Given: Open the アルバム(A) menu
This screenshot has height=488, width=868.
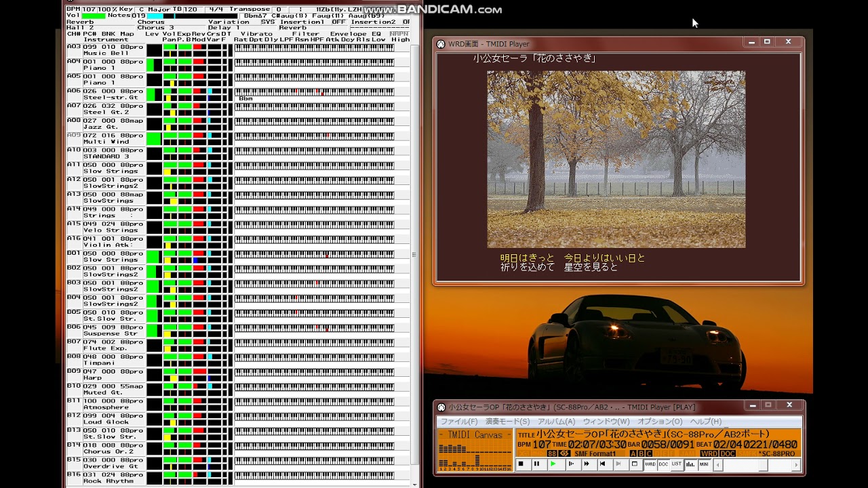Looking at the screenshot, I should [556, 422].
